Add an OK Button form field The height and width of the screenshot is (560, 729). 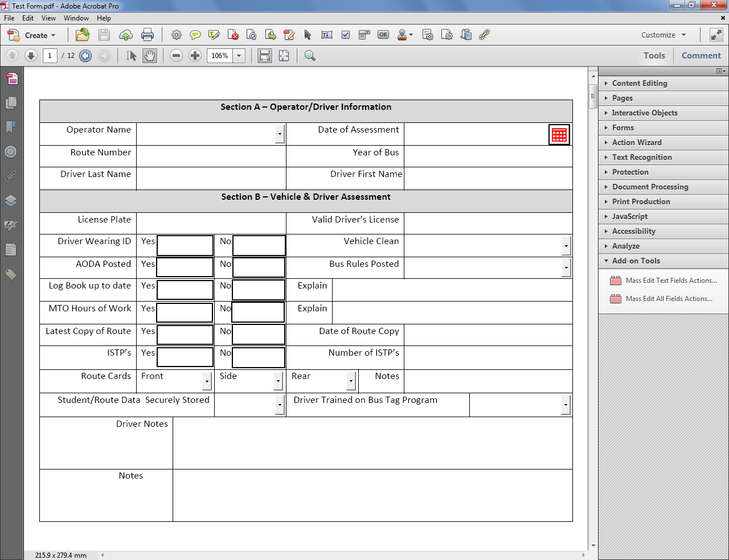tap(383, 35)
